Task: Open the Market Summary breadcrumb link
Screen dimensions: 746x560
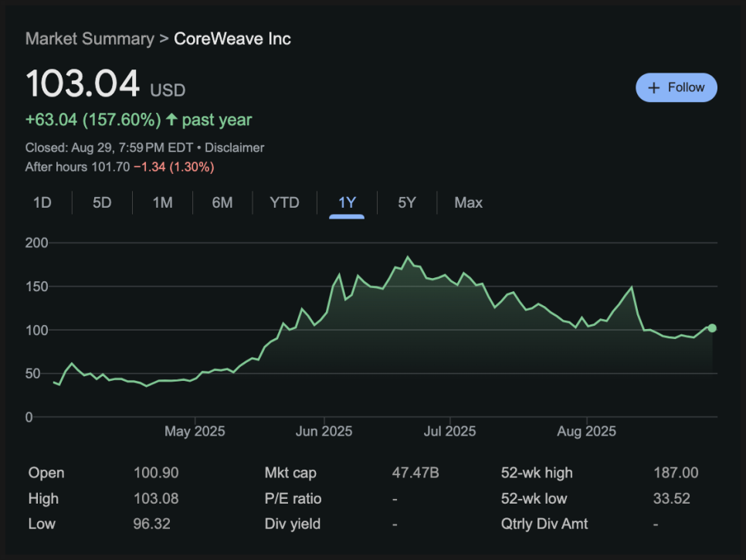Action: [90, 39]
